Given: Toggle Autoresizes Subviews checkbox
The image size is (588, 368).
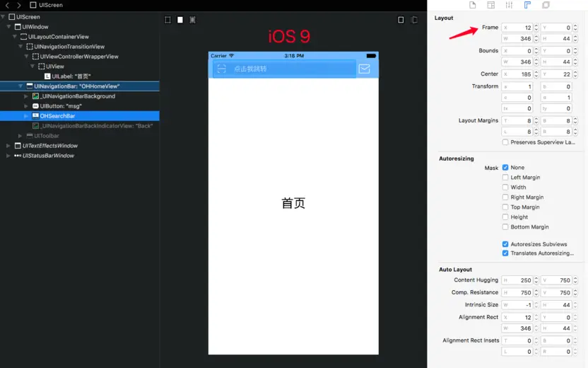Looking at the screenshot, I should (505, 244).
